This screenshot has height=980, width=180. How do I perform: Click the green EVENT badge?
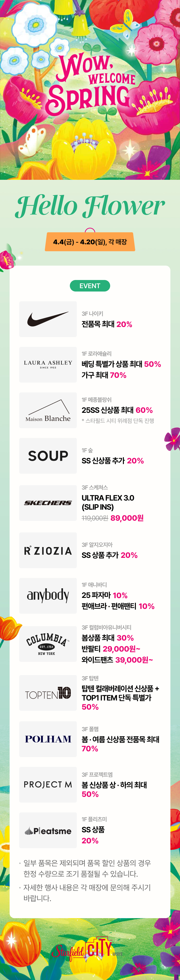(x=90, y=286)
